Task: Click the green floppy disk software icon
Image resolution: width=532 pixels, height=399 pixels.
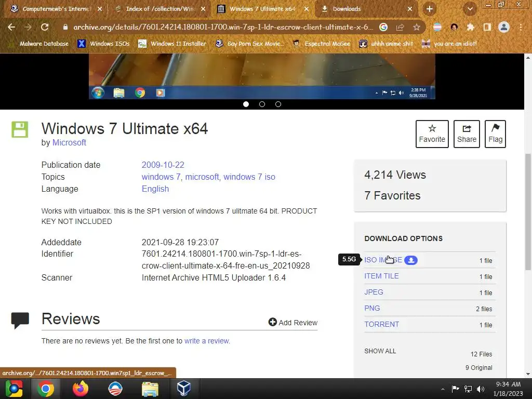Action: point(20,129)
